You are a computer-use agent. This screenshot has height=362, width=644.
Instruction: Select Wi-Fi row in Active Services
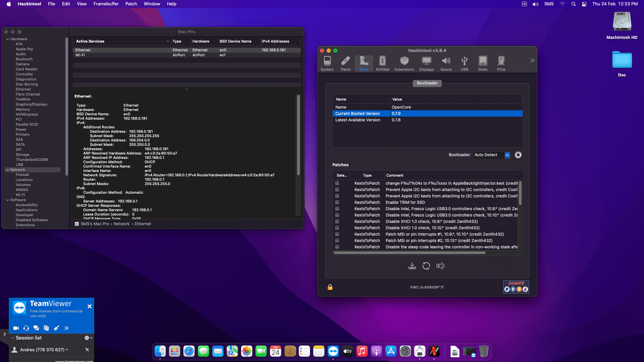tap(186, 55)
